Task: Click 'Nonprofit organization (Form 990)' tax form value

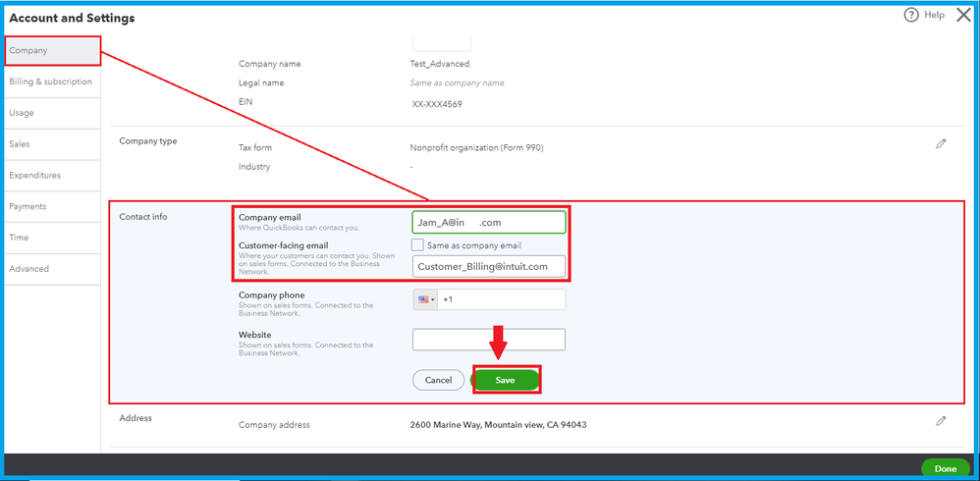Action: click(x=477, y=148)
